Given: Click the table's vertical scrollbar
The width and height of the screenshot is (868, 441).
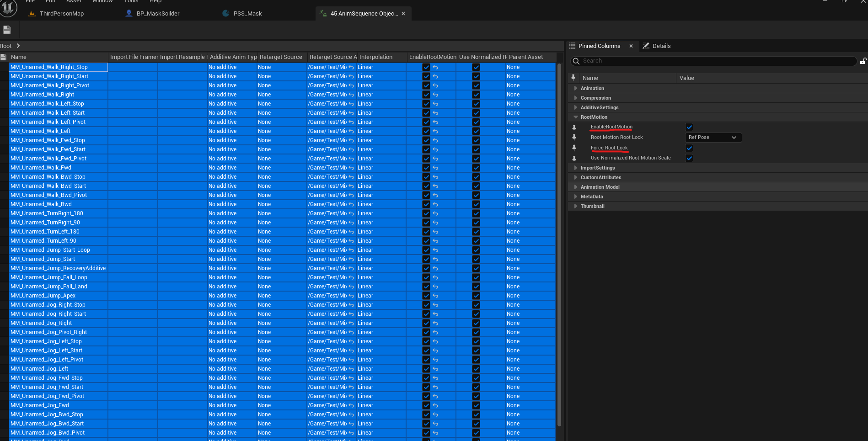Looking at the screenshot, I should coord(559,245).
